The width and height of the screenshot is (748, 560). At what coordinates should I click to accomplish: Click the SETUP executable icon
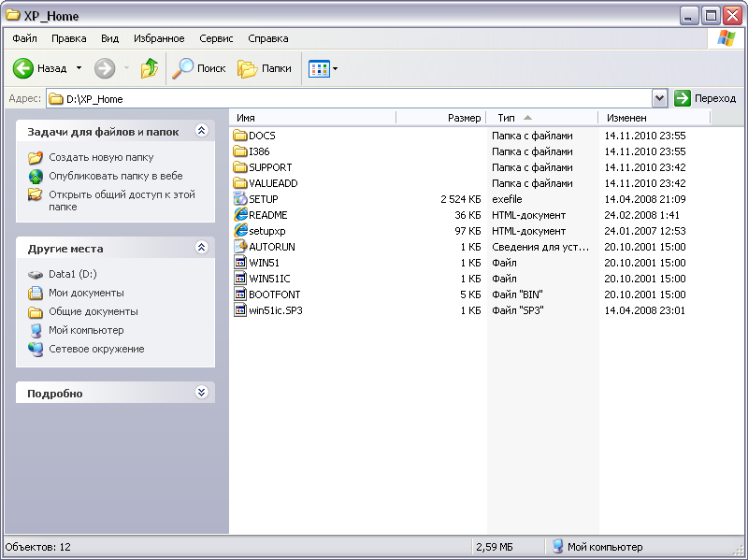(x=240, y=199)
